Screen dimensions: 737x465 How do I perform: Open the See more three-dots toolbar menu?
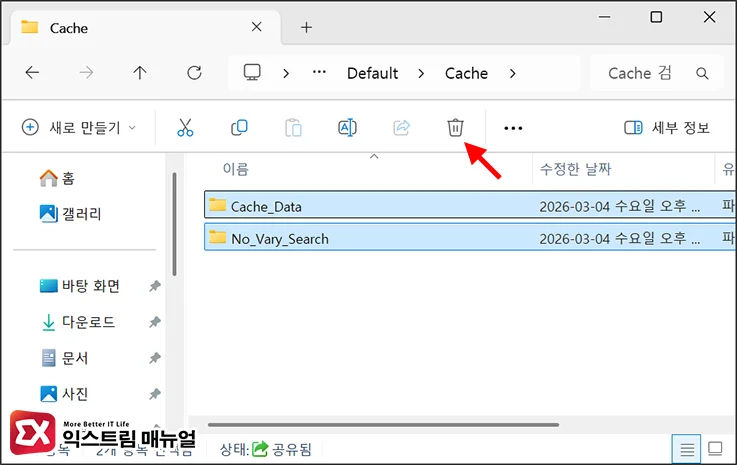point(513,128)
